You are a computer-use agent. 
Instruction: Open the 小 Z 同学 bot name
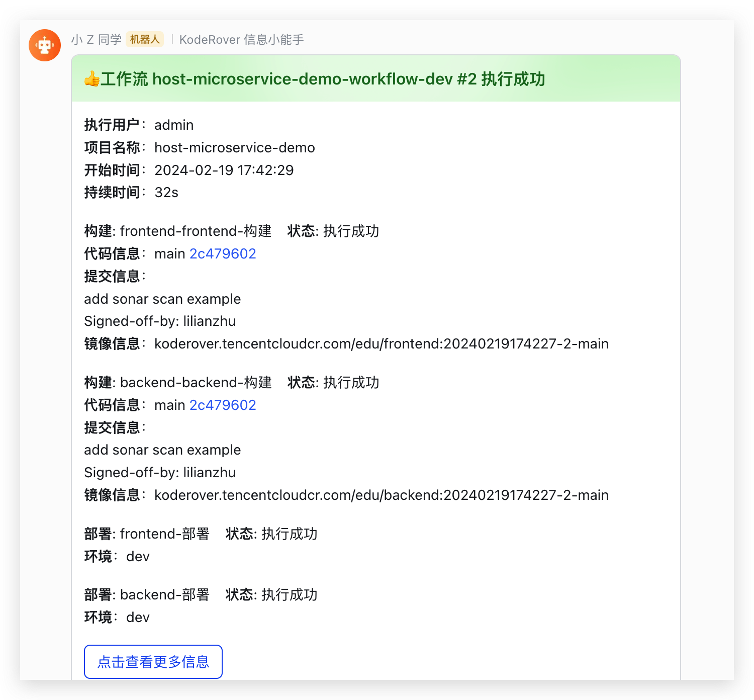(x=96, y=40)
